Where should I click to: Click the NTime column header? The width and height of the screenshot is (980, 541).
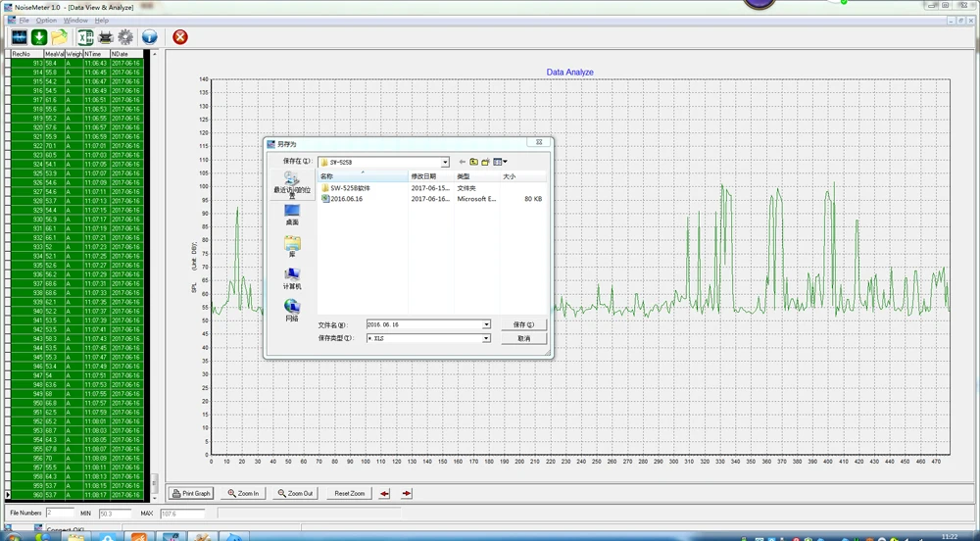tap(97, 54)
